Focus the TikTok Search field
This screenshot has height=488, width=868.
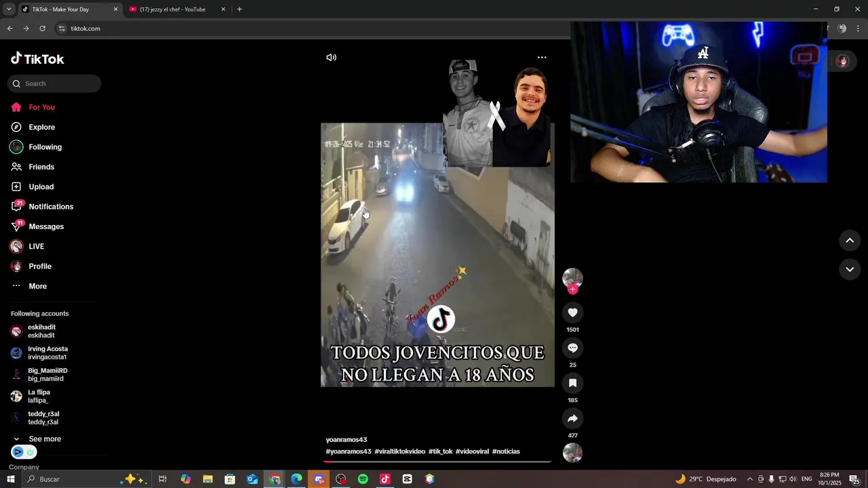[54, 83]
